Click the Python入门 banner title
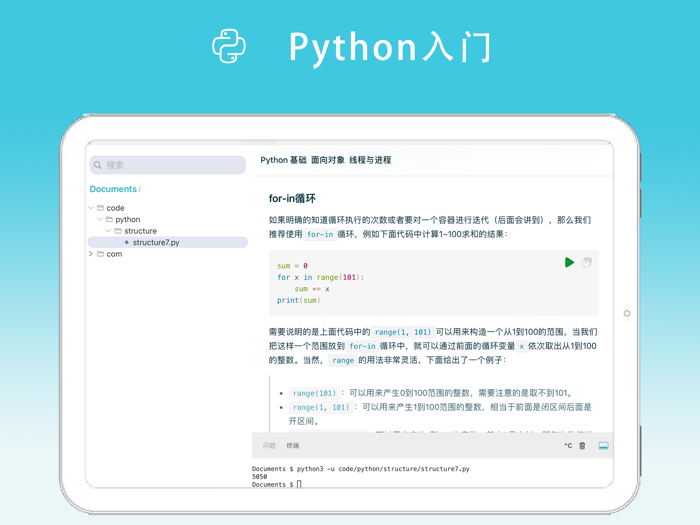Screen dimensions: 700x525 pyautogui.click(x=391, y=47)
